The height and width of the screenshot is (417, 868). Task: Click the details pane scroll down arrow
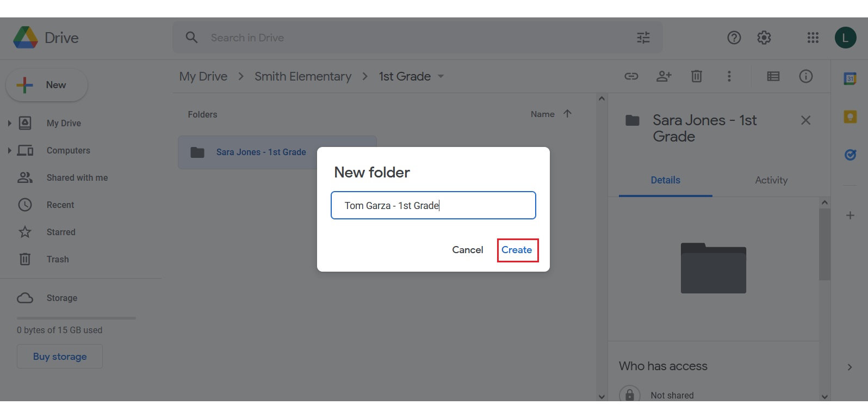point(824,396)
